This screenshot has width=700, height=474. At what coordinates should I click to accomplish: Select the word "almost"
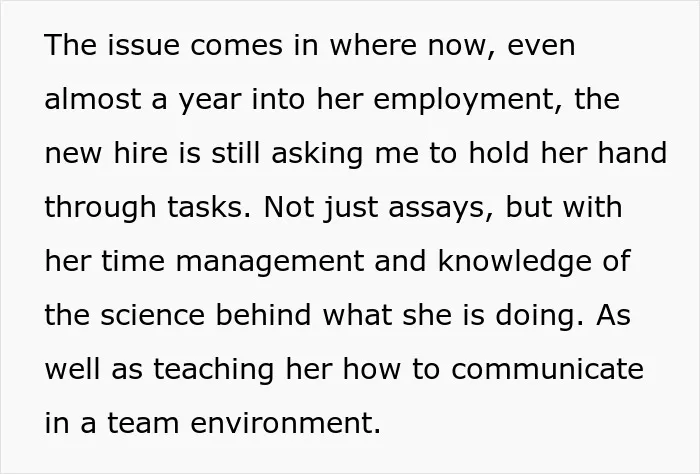[92, 99]
